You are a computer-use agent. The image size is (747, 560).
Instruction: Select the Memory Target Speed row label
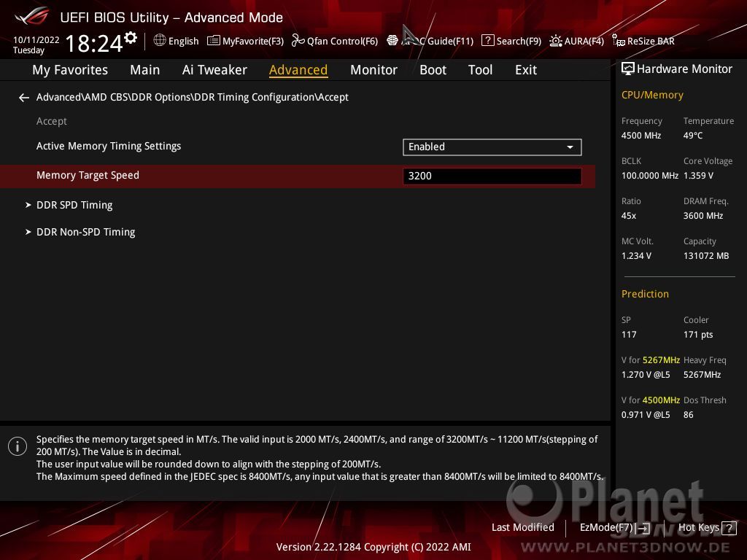(x=88, y=175)
